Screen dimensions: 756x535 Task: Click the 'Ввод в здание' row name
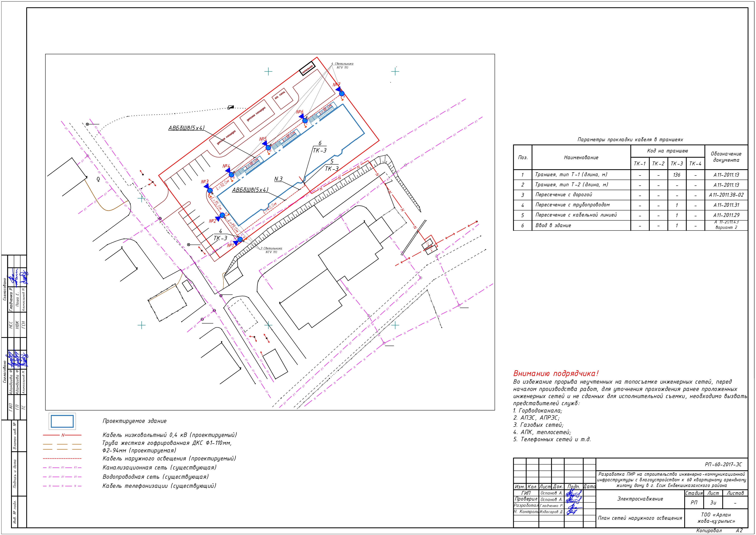553,226
